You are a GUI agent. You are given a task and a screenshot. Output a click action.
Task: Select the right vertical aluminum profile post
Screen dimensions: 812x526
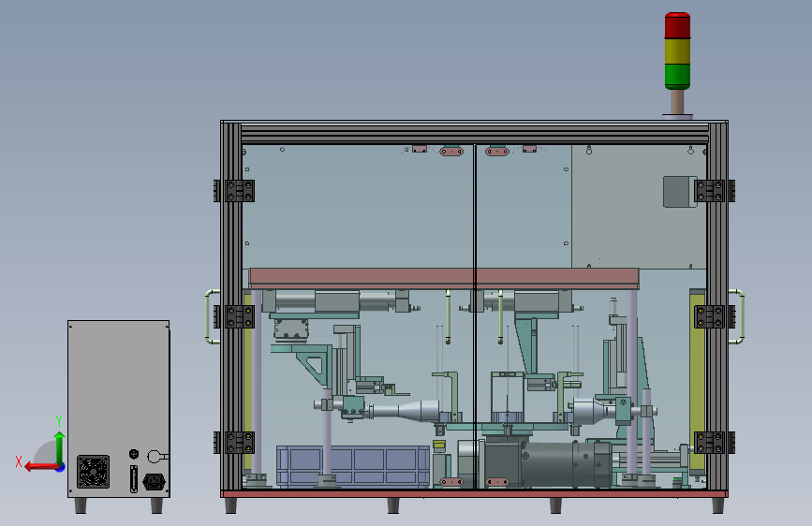pyautogui.click(x=717, y=305)
